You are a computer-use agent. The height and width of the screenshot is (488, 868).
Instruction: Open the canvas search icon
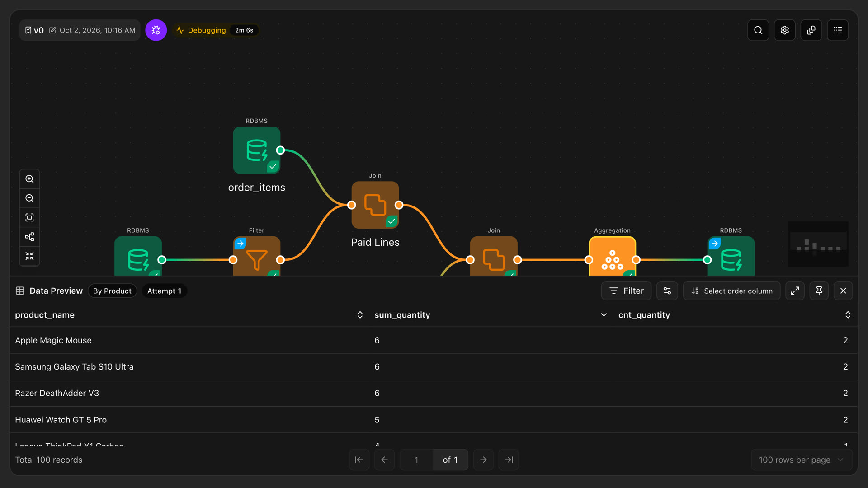758,30
